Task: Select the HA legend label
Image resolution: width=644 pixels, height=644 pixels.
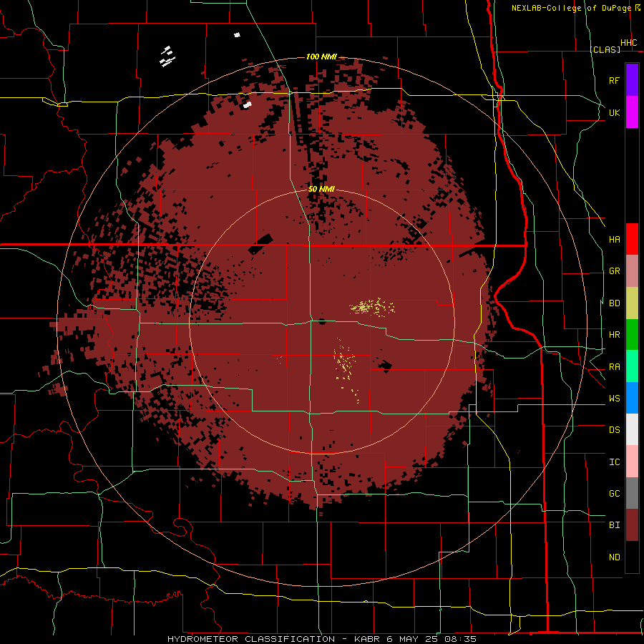Action: pyautogui.click(x=614, y=240)
